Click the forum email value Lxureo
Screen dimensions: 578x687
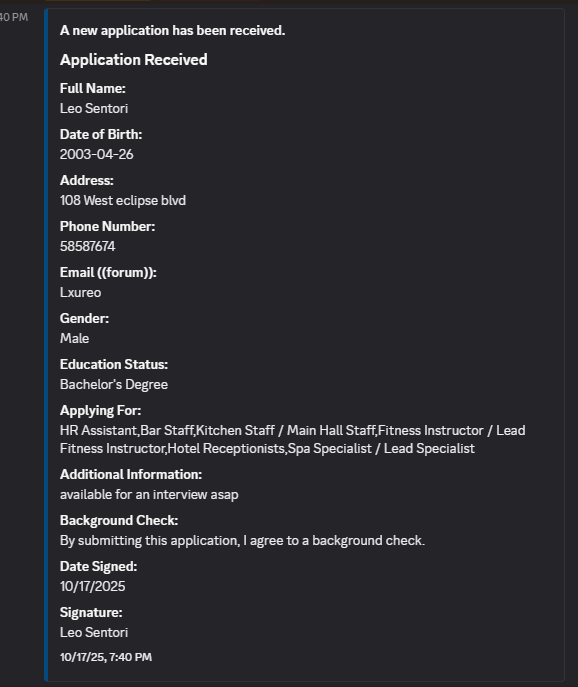click(x=81, y=292)
